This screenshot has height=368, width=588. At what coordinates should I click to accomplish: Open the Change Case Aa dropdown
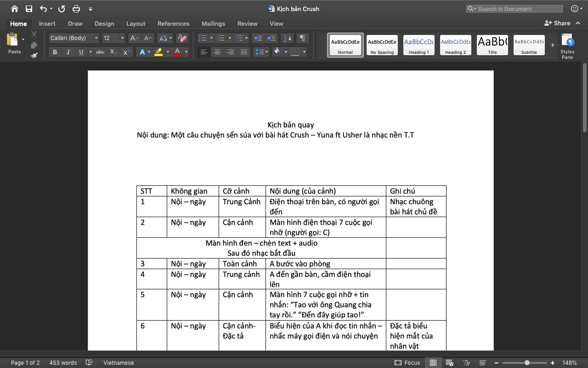[x=165, y=38]
